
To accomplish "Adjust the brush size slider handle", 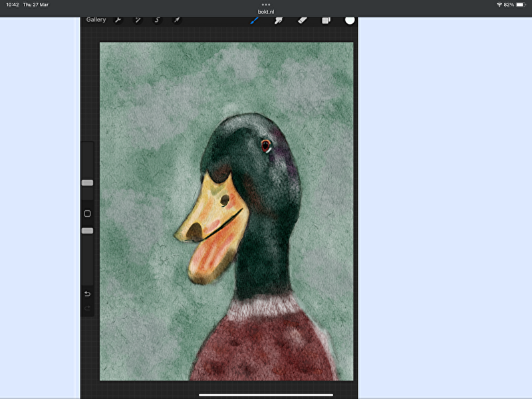I will [88, 183].
